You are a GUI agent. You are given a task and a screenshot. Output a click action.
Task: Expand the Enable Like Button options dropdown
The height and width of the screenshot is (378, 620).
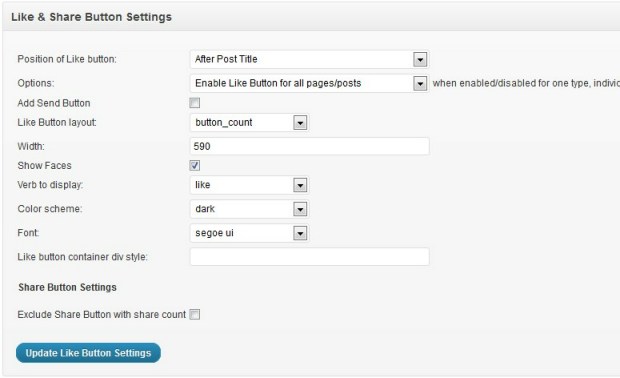tap(309, 83)
